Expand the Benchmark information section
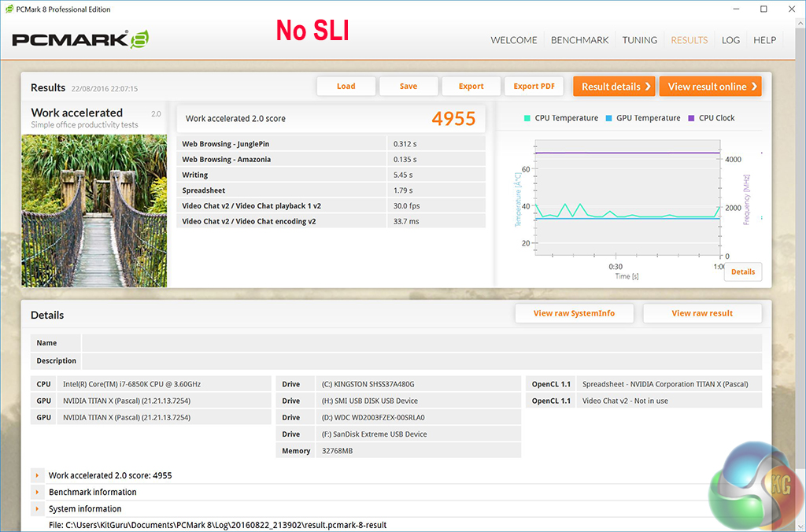The width and height of the screenshot is (806, 532). [x=37, y=492]
